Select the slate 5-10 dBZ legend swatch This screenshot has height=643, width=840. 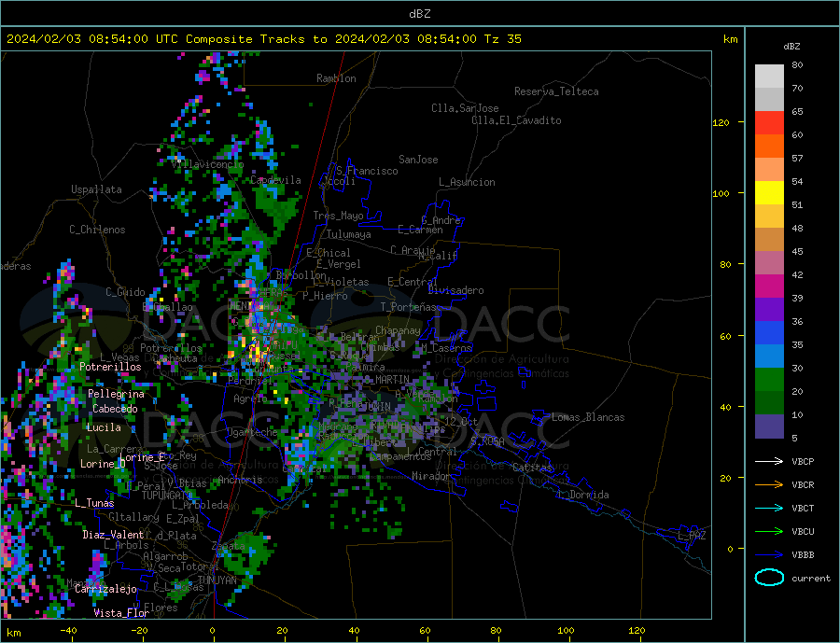click(x=769, y=426)
